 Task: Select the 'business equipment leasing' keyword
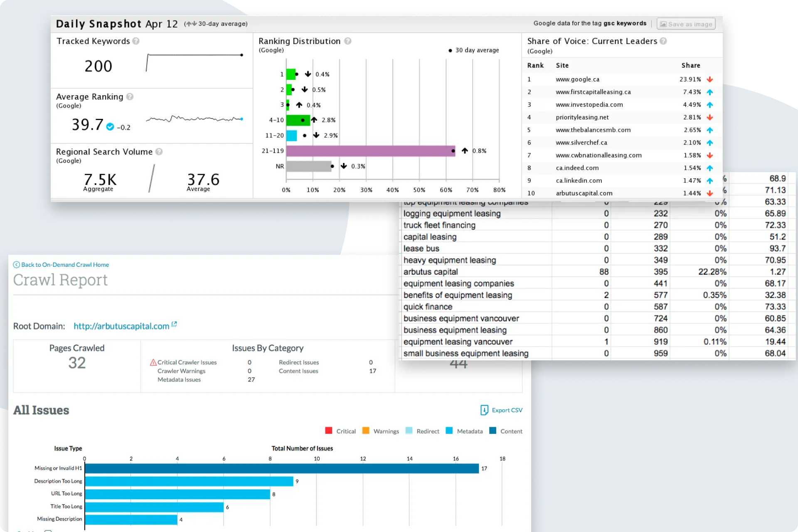point(455,330)
